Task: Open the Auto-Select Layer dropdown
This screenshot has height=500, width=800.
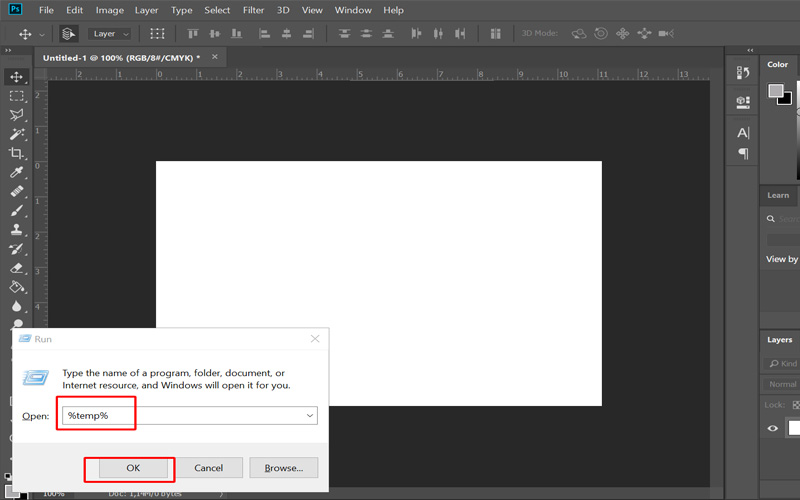Action: (x=110, y=34)
